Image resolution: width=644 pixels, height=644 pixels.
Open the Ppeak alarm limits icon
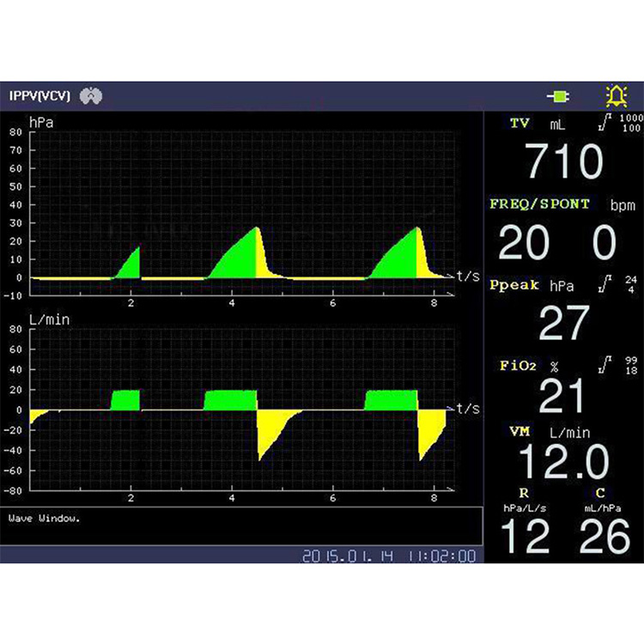[607, 284]
